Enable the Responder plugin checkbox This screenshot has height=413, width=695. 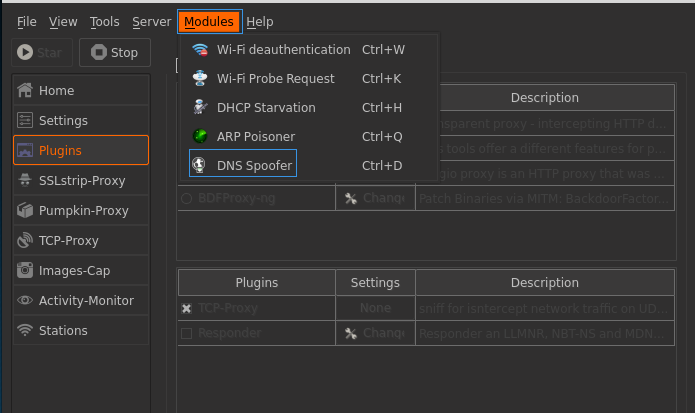pyautogui.click(x=187, y=333)
